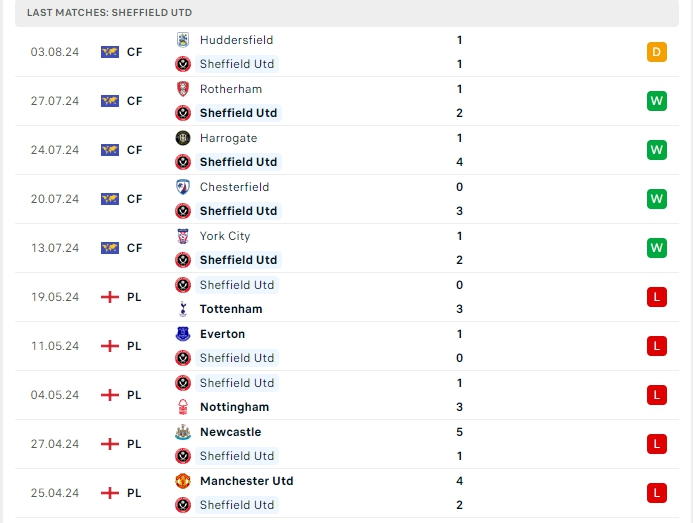Image resolution: width=693 pixels, height=523 pixels.
Task: Click the red L badge for the Tottenham match
Action: coord(657,297)
